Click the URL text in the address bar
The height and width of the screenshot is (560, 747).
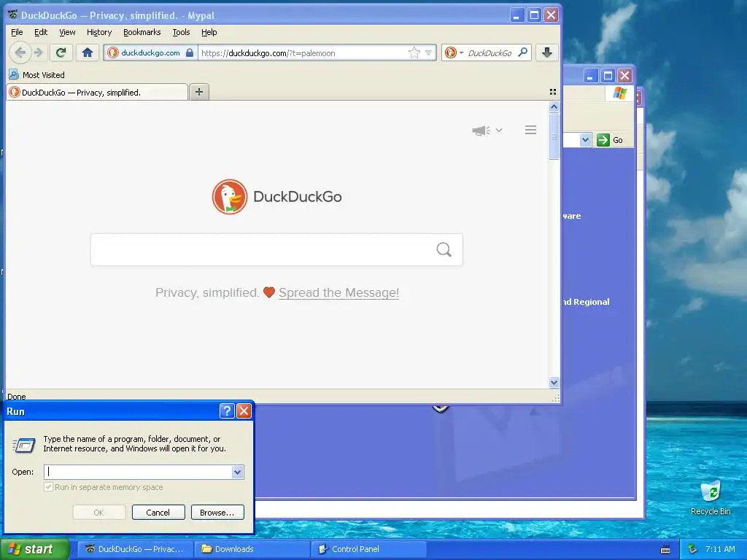point(268,52)
